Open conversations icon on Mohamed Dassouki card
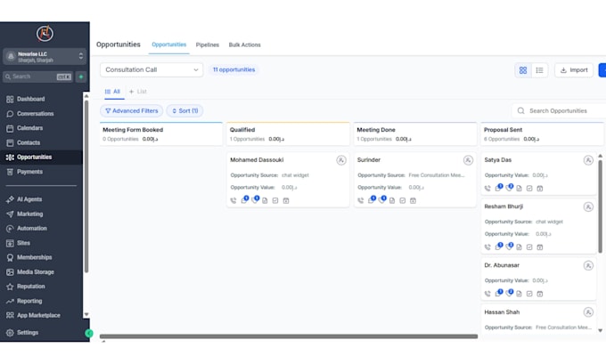The height and width of the screenshot is (364, 606). pos(244,200)
